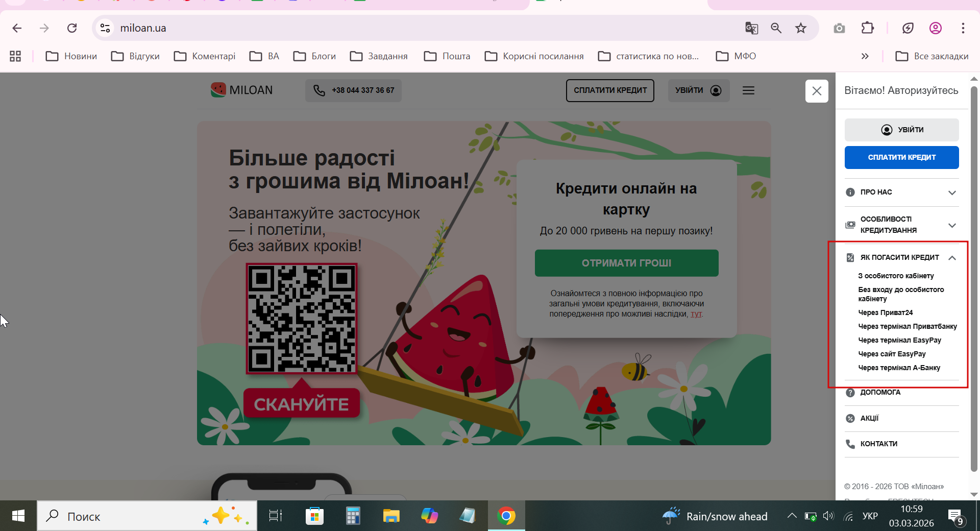Image resolution: width=980 pixels, height=531 pixels.
Task: Open Calculator from the taskbar
Action: click(x=353, y=516)
